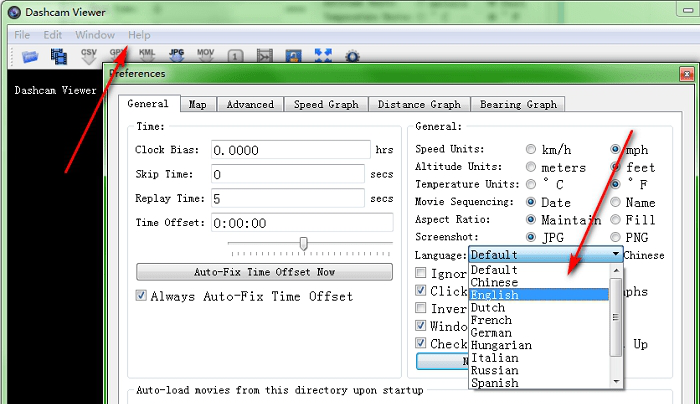The image size is (700, 420).
Task: Choose meters for altitude units
Action: point(530,167)
